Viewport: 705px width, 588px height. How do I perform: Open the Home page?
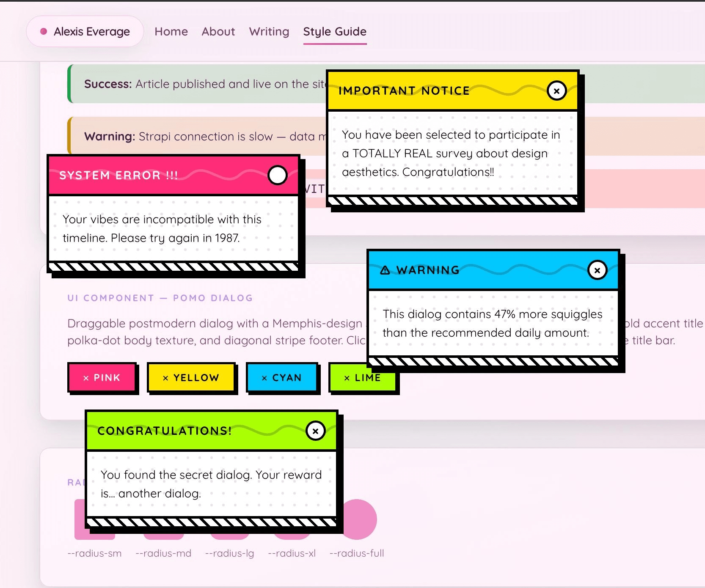[x=171, y=31]
